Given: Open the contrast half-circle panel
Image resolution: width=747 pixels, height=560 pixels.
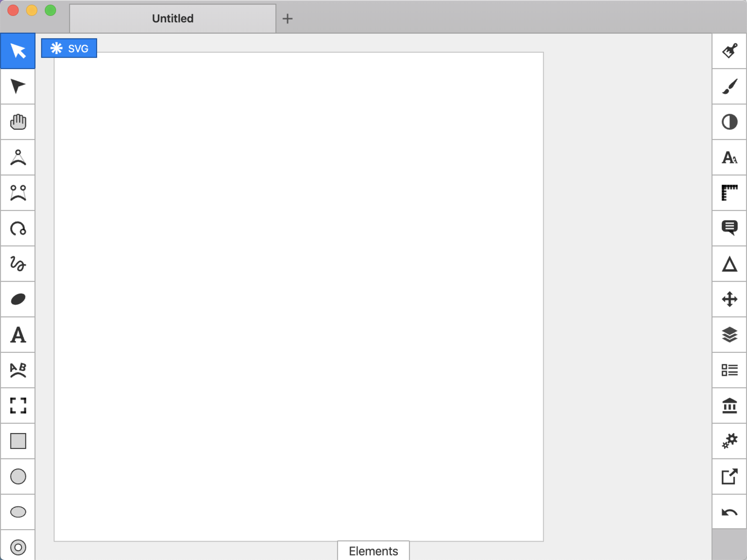Looking at the screenshot, I should (729, 122).
